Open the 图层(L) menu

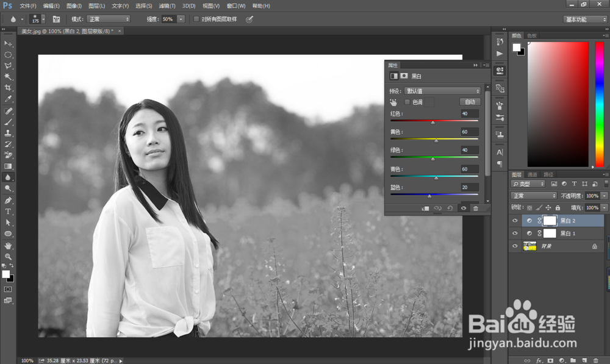[96, 6]
